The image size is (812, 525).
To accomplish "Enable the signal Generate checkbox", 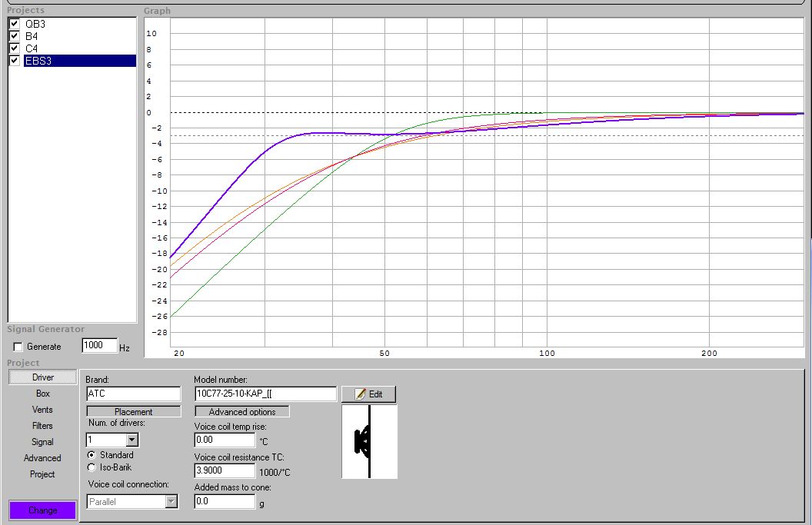I will tap(18, 347).
